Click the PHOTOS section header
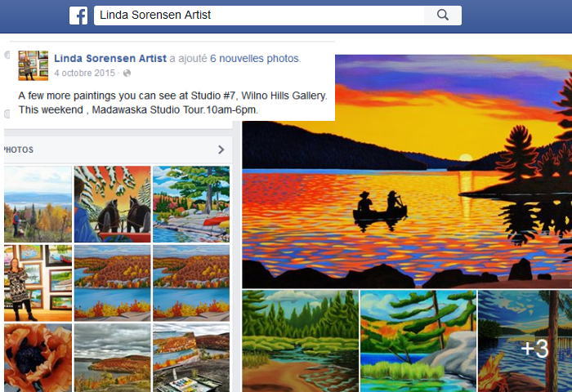 pyautogui.click(x=18, y=149)
